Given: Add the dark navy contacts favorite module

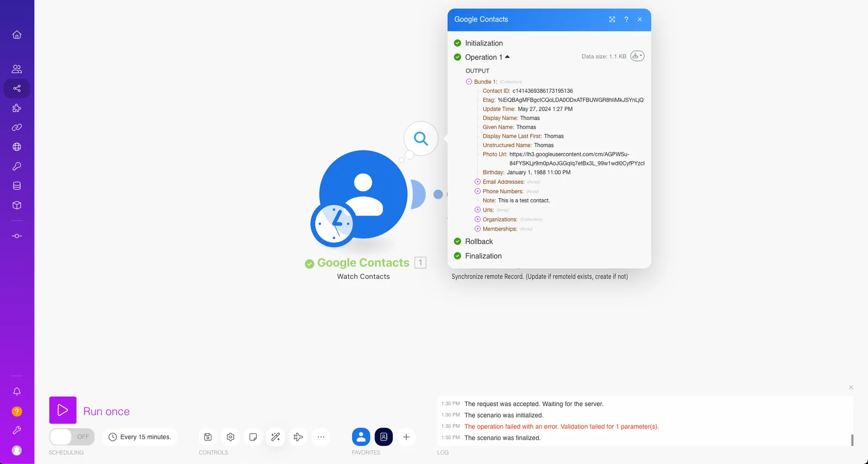Looking at the screenshot, I should click(384, 437).
